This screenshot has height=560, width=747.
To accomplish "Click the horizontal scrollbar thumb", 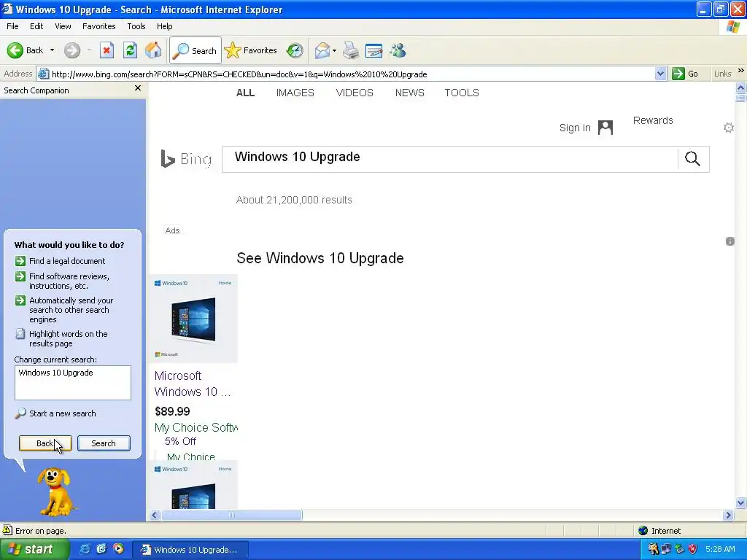I will [x=231, y=515].
